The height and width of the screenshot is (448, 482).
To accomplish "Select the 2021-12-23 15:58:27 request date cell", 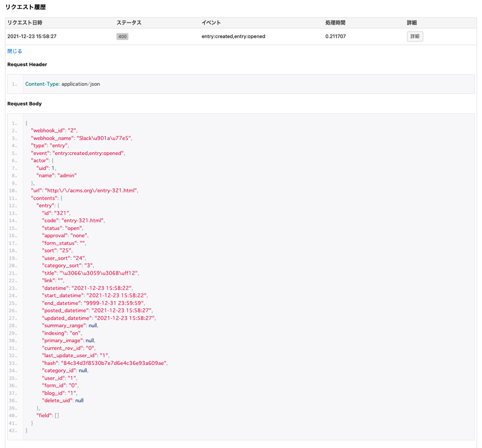I will click(32, 36).
